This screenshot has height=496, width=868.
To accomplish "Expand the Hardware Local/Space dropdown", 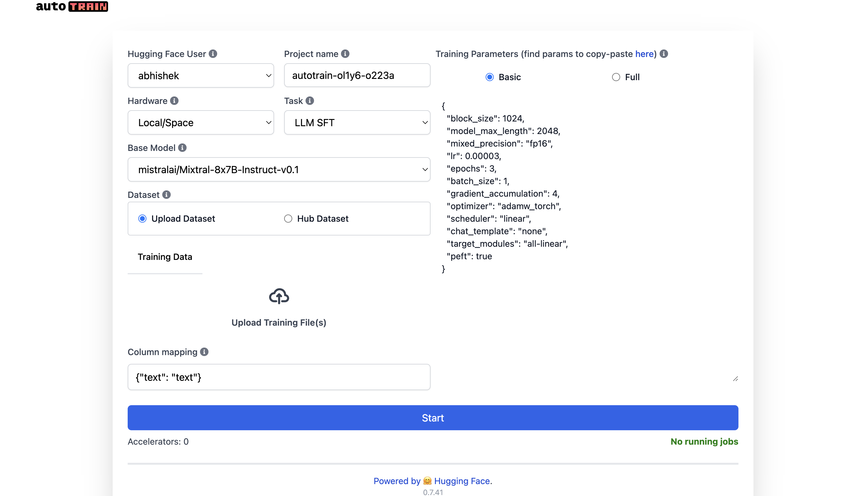I will click(x=201, y=123).
